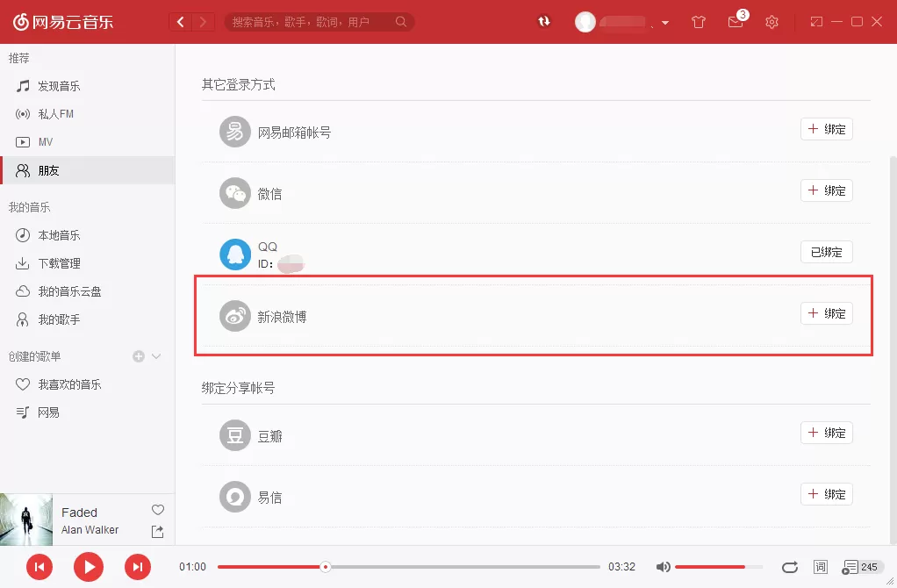Open MV in sidebar
This screenshot has height=588, width=897.
pos(88,142)
